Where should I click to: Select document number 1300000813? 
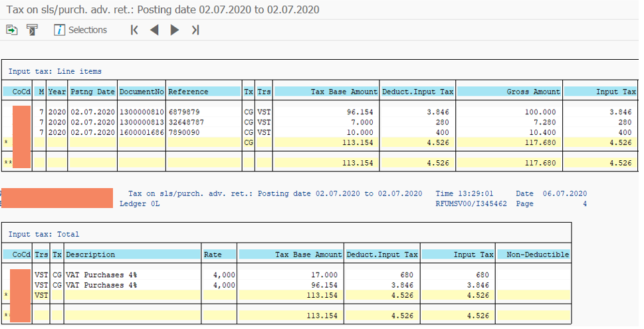tap(142, 122)
